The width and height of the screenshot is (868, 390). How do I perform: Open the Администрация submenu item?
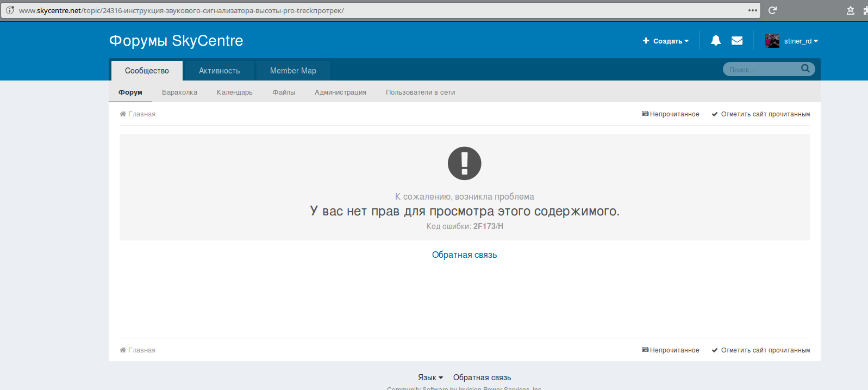click(x=340, y=92)
